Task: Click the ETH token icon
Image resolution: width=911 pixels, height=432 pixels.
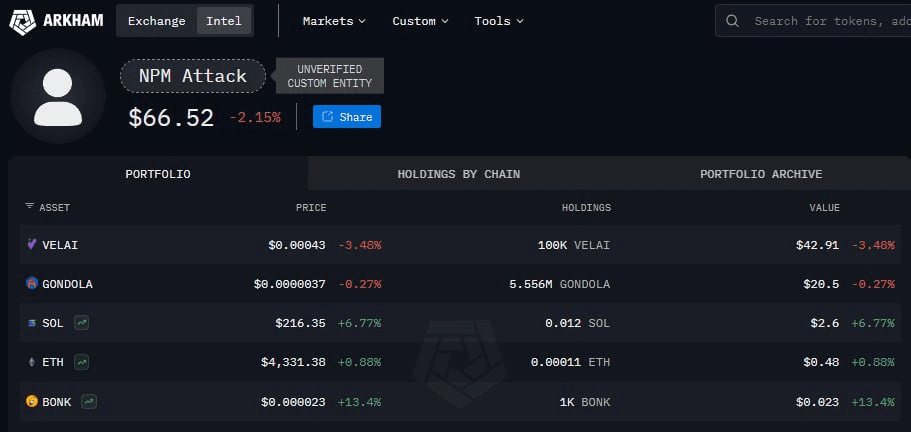Action: (x=32, y=362)
